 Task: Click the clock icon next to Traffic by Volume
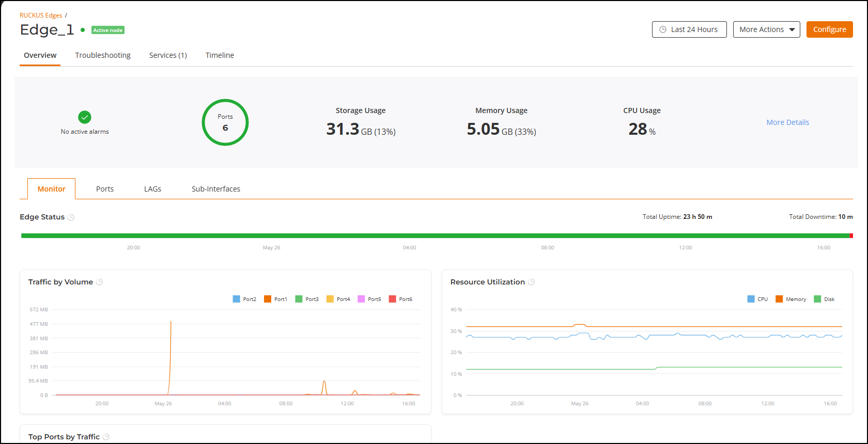[100, 282]
